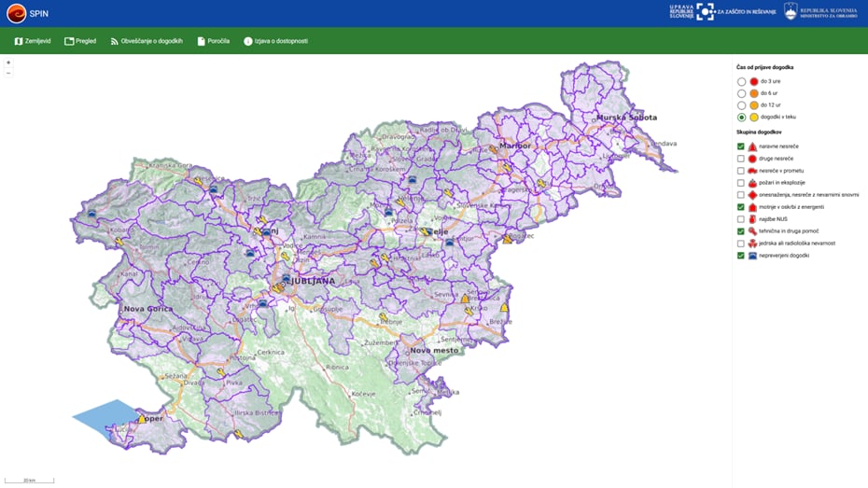Click the event marker near Celje
Screen dimensions: 868x488
(425, 231)
